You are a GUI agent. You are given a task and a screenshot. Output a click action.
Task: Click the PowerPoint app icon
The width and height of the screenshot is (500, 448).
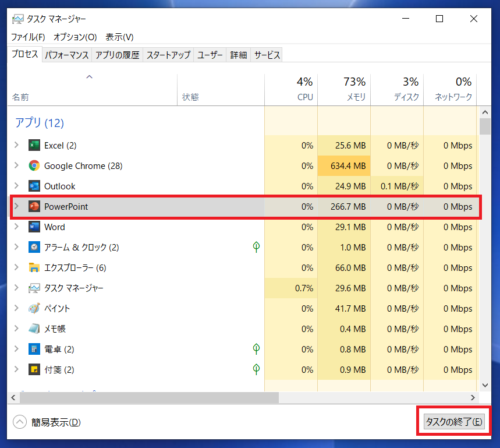34,207
